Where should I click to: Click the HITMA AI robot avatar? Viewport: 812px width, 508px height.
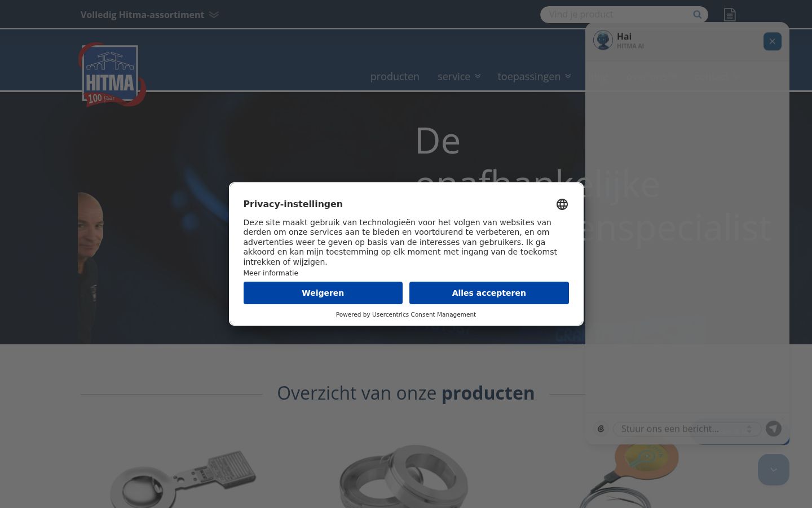[603, 41]
